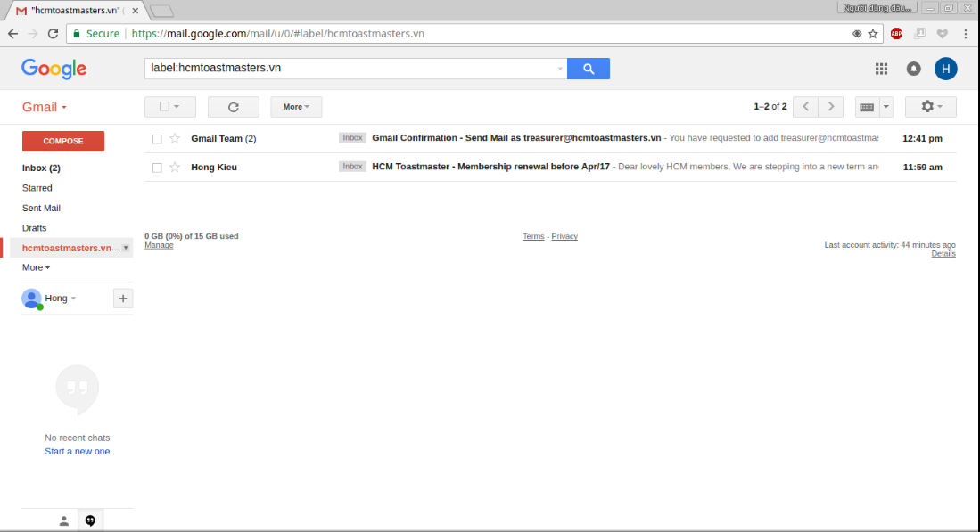Refresh the Gmail message list
The image size is (980, 532).
coord(233,107)
